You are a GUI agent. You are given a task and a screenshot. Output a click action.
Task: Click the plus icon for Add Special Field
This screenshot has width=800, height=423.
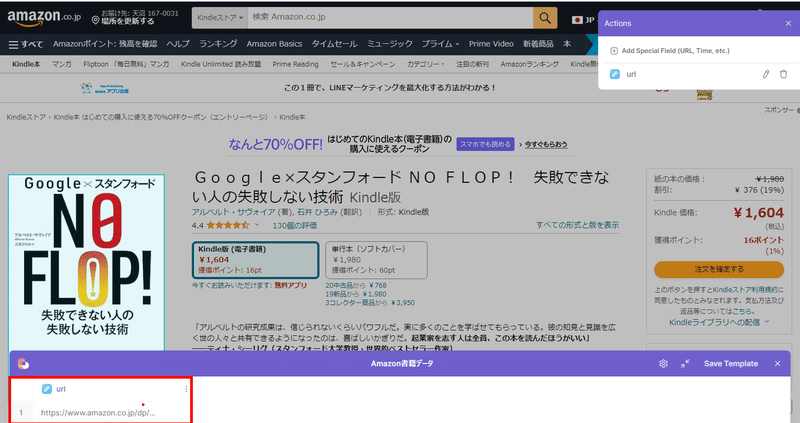click(x=614, y=51)
